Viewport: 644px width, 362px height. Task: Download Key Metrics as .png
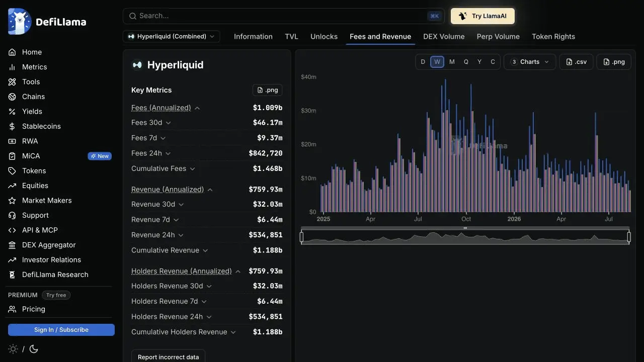[267, 90]
